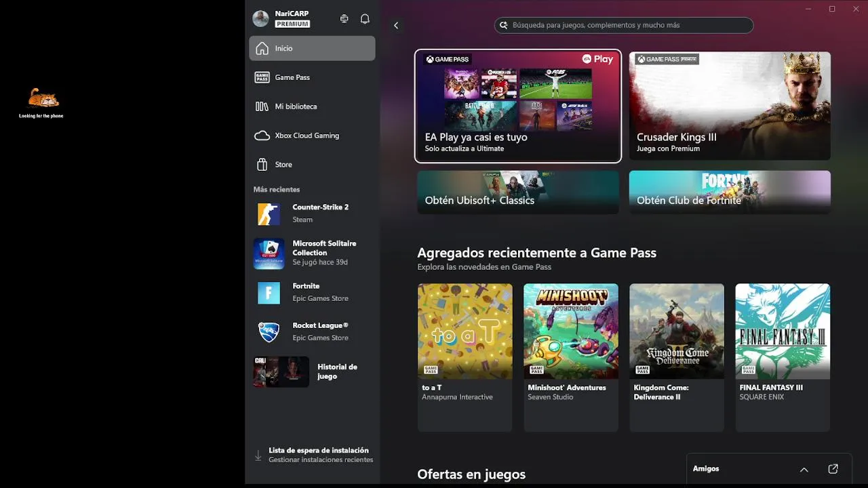Select Inicio in the sidebar
The image size is (868, 488).
pos(312,48)
